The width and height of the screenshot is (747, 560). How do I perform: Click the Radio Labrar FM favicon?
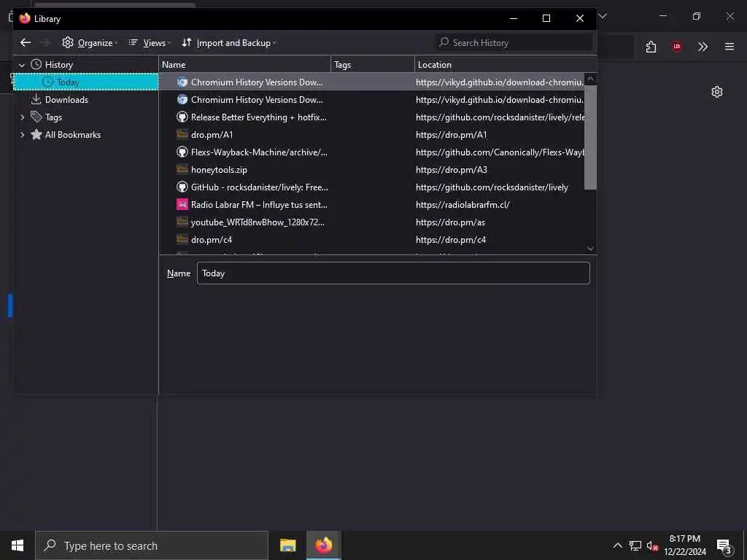[x=182, y=205]
